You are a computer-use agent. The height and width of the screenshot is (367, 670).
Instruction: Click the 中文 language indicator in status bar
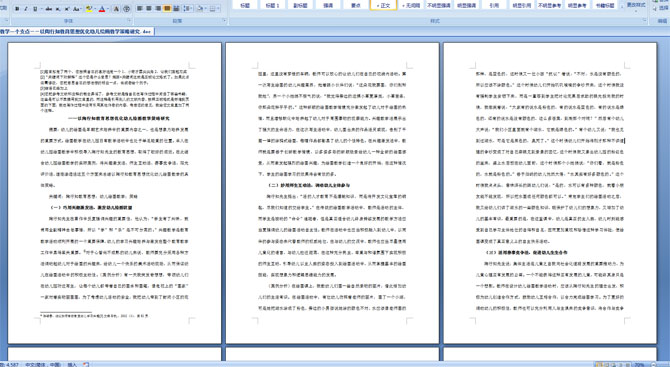pos(43,364)
